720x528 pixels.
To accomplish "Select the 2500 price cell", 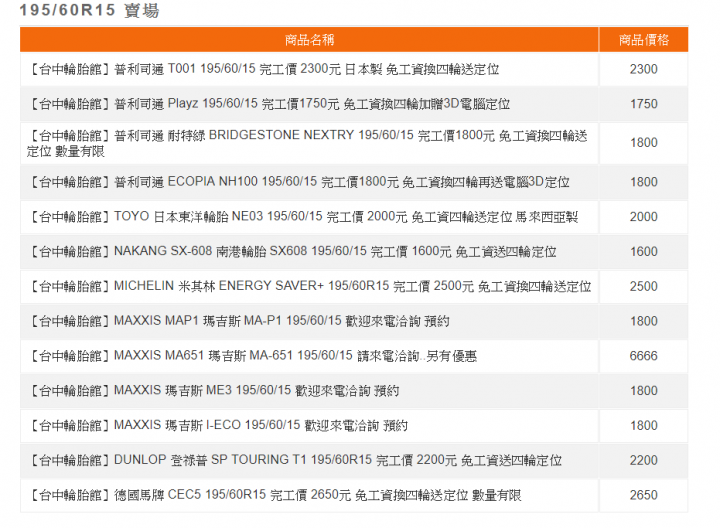I will coord(644,286).
